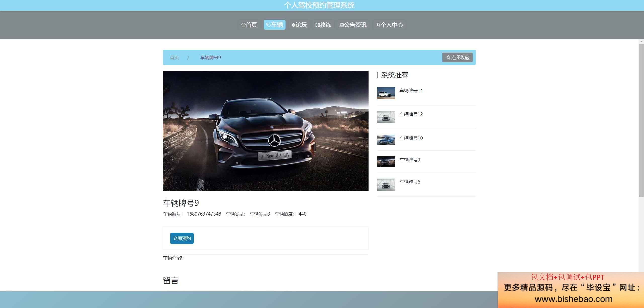
Task: Click the book icon beside 教练
Action: pos(317,25)
